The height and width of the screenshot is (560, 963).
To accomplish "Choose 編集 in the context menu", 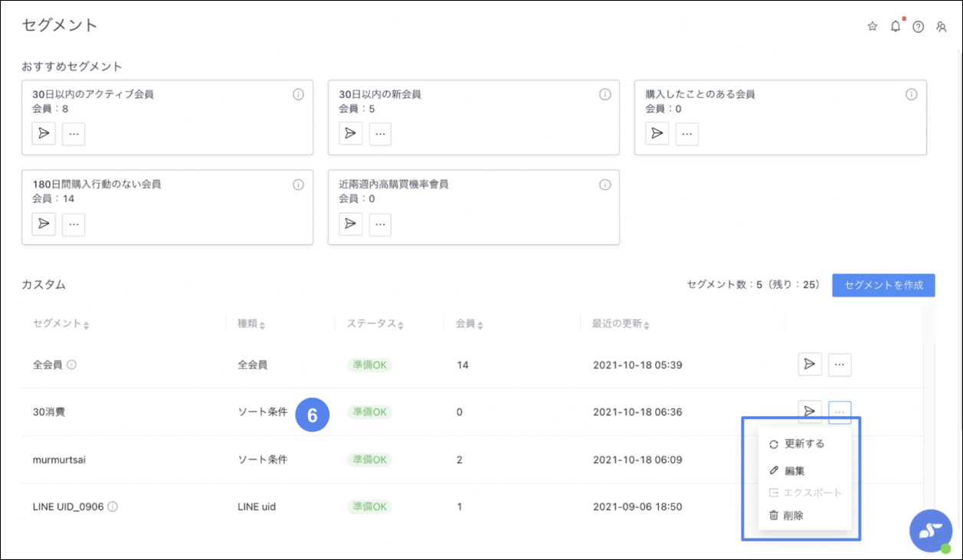I will 794,470.
